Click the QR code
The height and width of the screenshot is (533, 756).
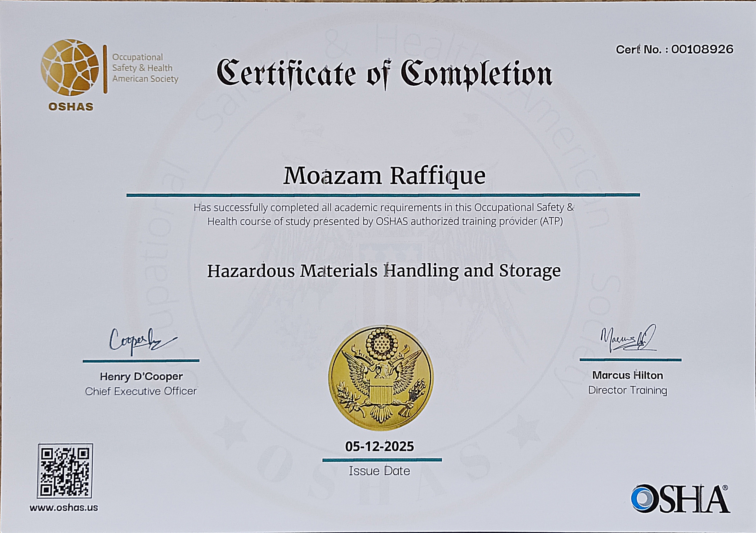coord(65,471)
